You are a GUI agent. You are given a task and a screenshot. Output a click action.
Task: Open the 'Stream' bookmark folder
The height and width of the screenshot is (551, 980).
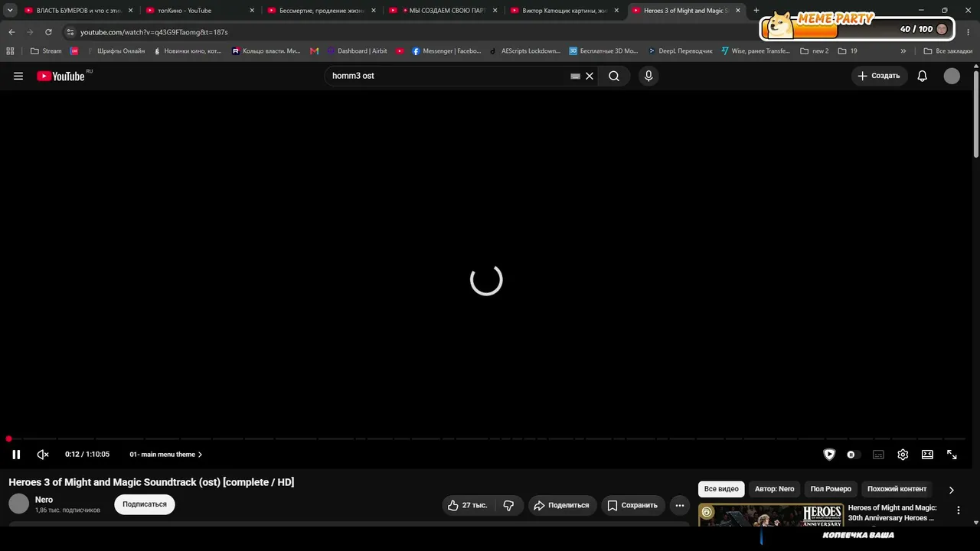46,51
